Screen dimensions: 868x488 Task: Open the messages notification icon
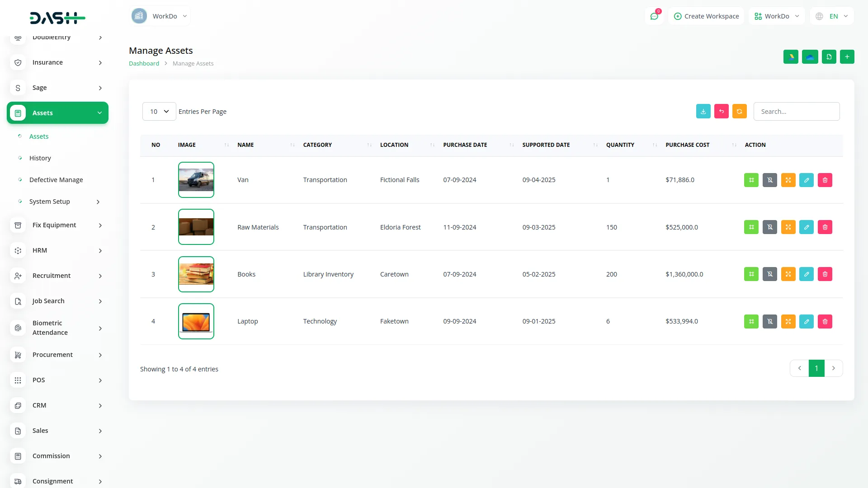point(654,16)
